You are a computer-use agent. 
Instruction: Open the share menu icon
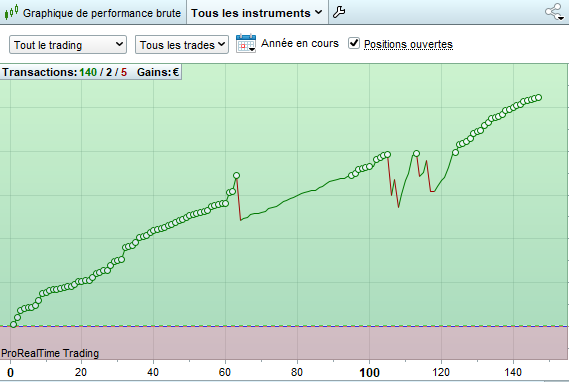[x=555, y=12]
